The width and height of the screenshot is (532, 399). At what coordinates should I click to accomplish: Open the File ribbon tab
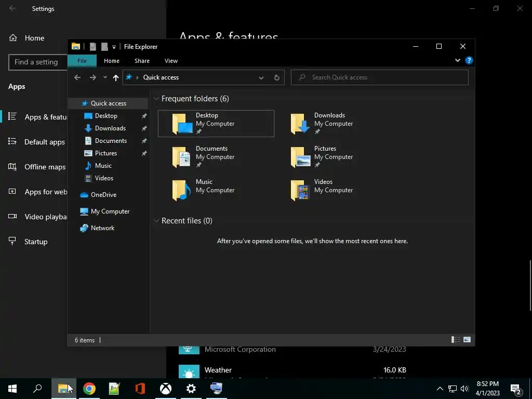[82, 61]
